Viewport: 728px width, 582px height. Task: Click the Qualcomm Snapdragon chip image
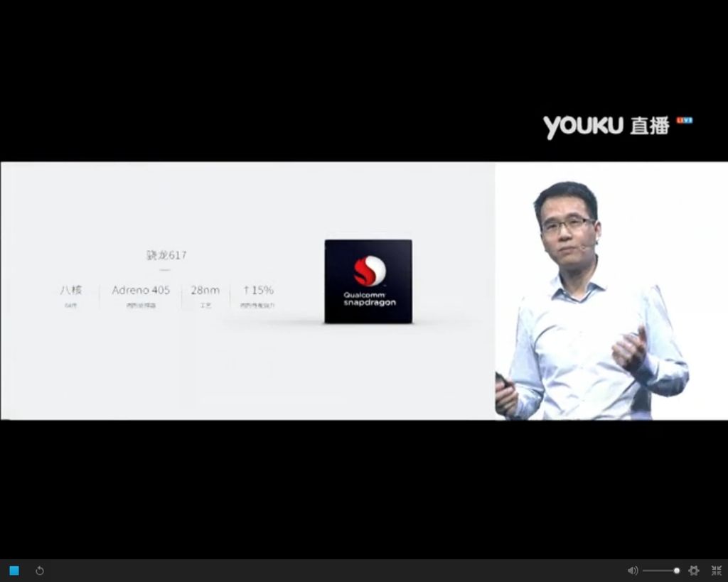pyautogui.click(x=368, y=281)
